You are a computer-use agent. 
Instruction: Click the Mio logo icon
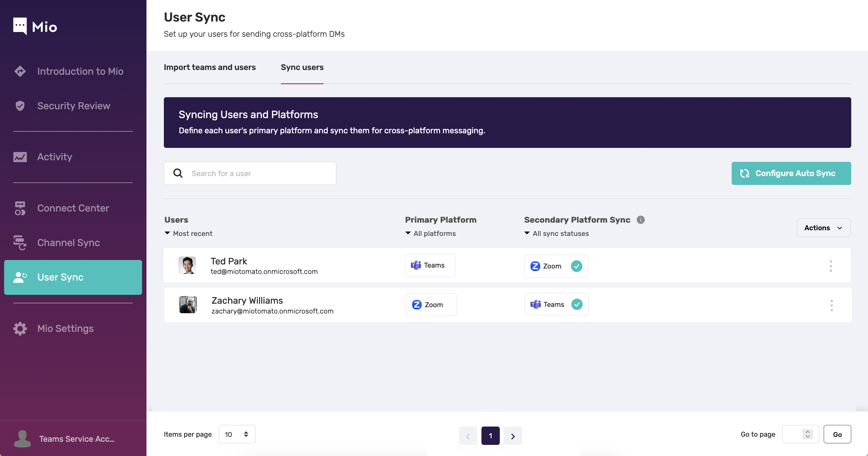click(x=20, y=26)
